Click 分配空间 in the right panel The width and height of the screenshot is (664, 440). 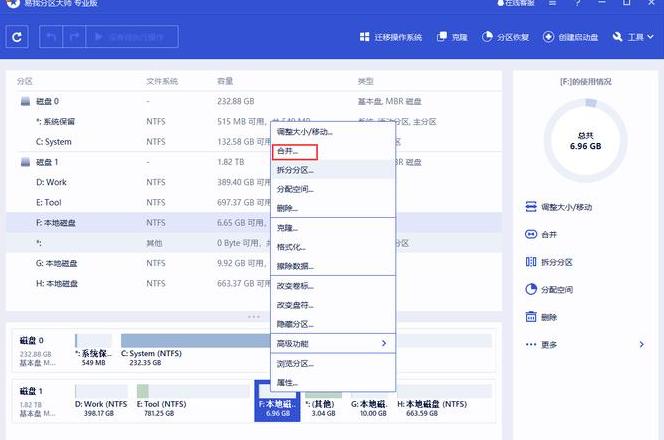point(549,290)
